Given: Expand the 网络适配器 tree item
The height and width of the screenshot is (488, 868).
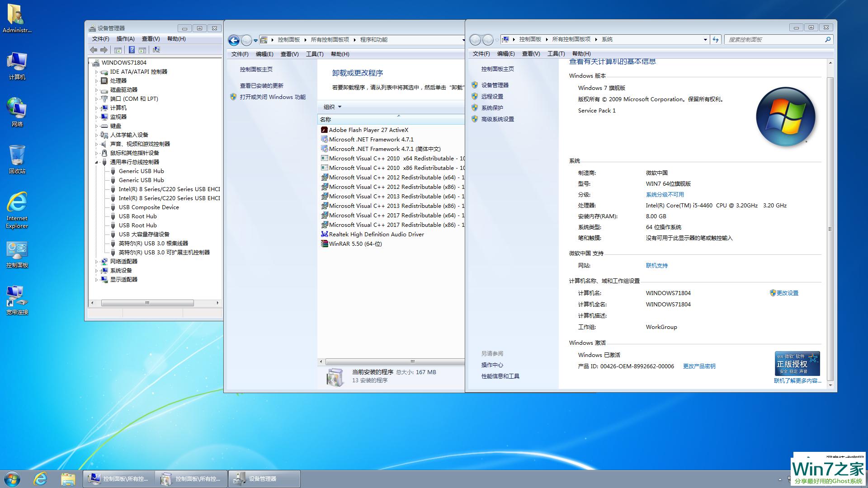Looking at the screenshot, I should coord(97,261).
